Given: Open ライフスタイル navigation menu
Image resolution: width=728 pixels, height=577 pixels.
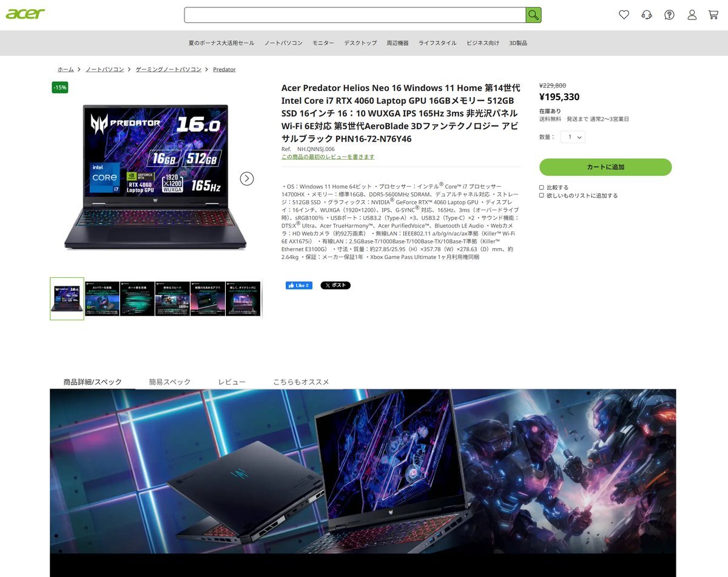Looking at the screenshot, I should click(437, 43).
